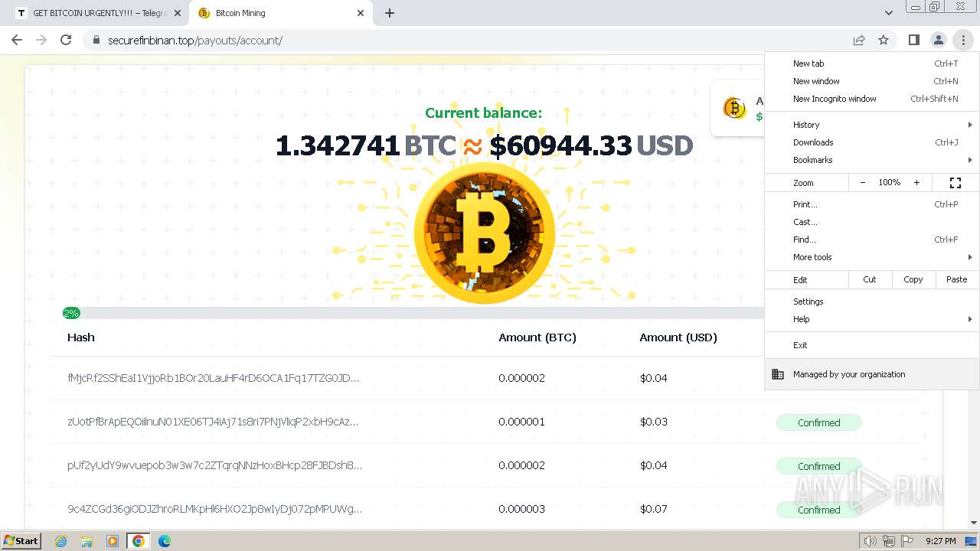Click the site lock icon
Viewport: 980px width, 551px height.
click(x=96, y=40)
